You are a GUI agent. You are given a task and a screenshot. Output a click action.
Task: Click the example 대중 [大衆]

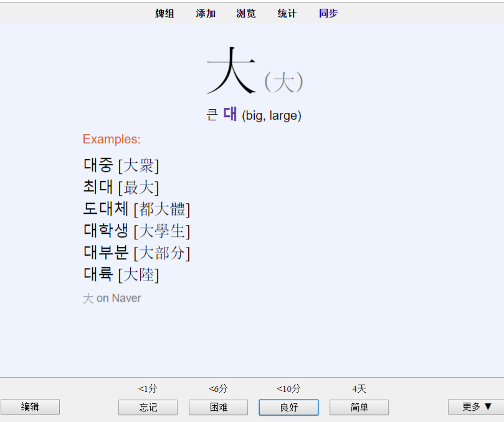tap(121, 165)
